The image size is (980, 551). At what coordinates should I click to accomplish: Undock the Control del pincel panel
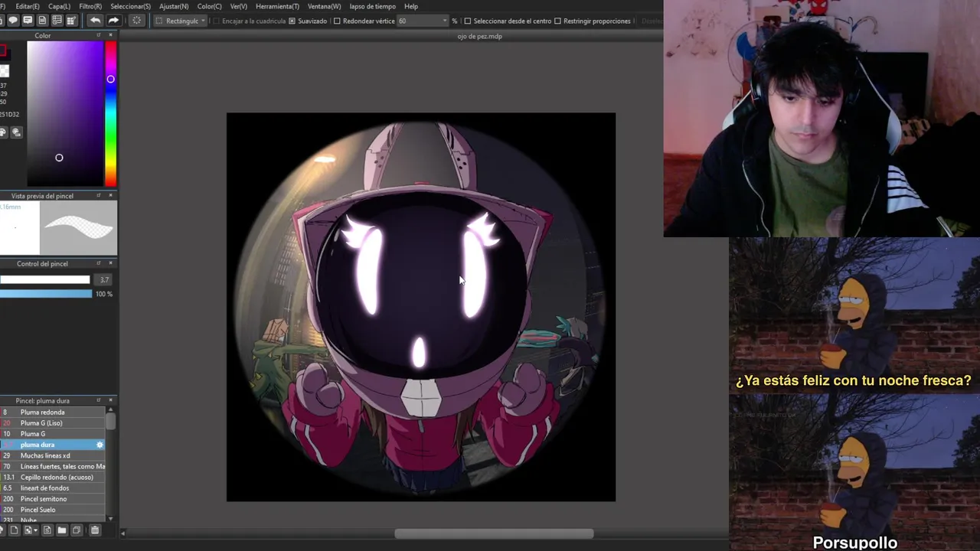click(x=99, y=263)
